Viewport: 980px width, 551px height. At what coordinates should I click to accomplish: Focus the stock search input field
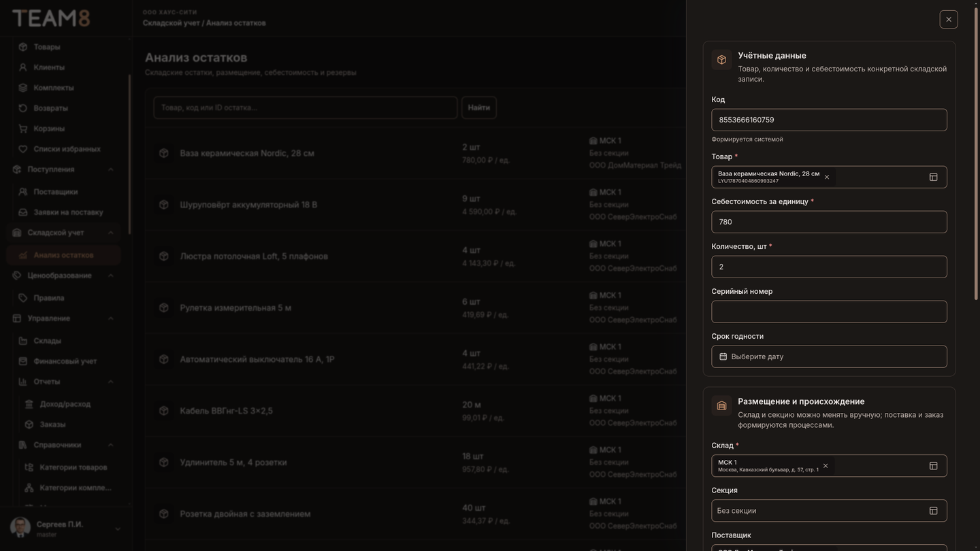point(306,107)
